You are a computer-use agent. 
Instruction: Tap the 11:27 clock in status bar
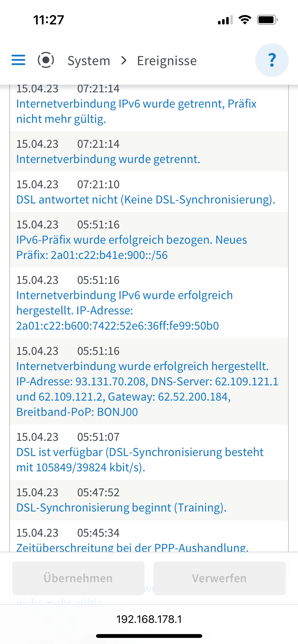[x=48, y=20]
